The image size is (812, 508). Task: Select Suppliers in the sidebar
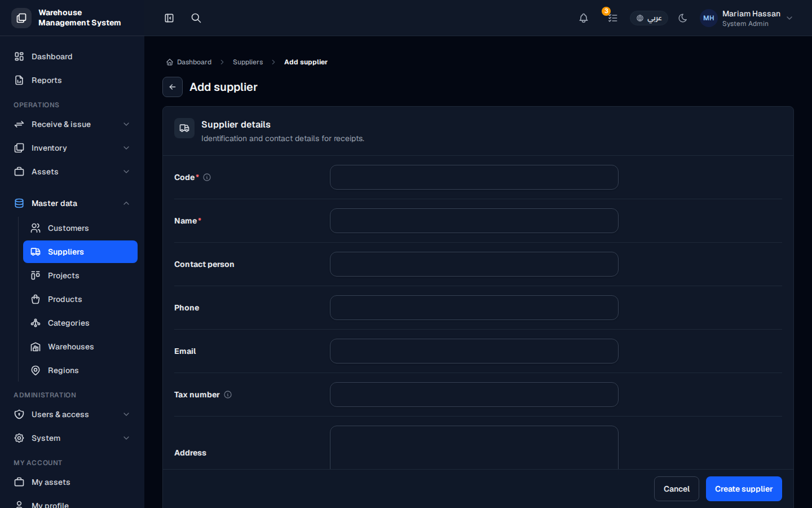point(80,252)
